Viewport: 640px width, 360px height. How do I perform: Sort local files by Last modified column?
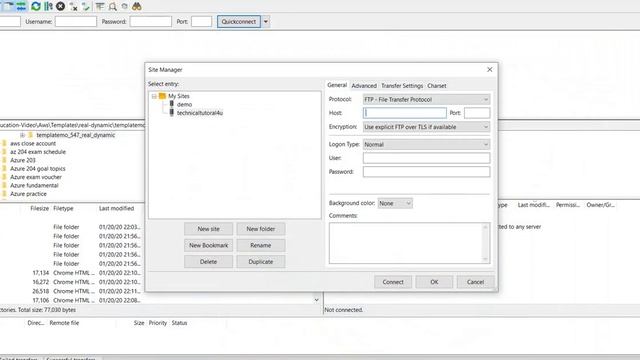116,209
